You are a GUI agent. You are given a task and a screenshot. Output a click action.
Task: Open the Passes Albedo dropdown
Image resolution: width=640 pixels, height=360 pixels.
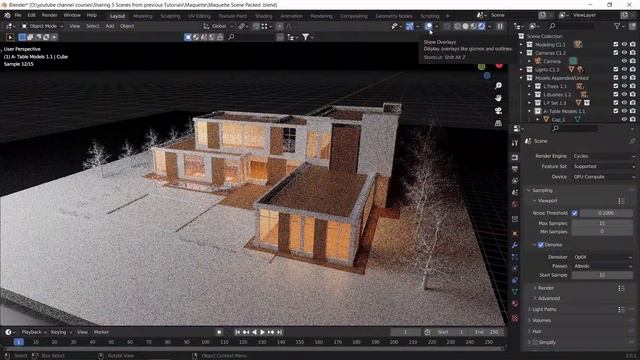pyautogui.click(x=602, y=266)
